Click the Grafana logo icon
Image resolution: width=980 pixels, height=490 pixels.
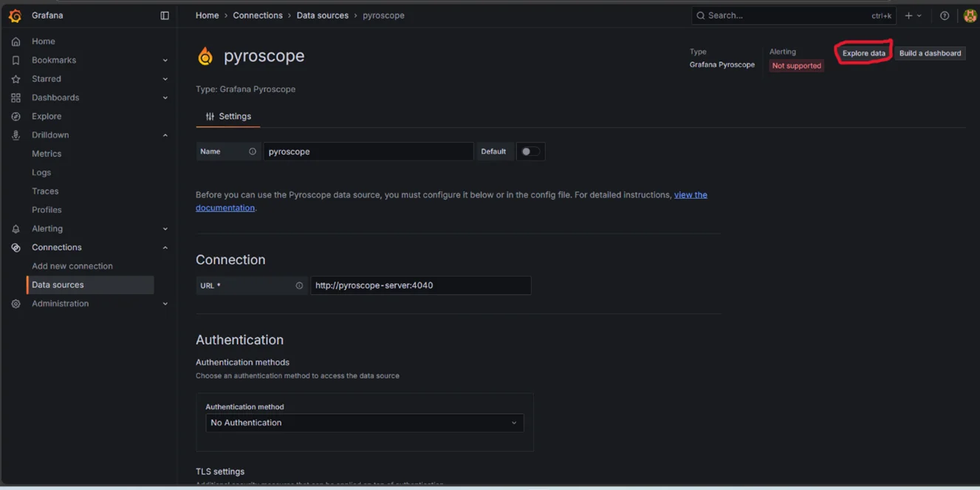15,16
